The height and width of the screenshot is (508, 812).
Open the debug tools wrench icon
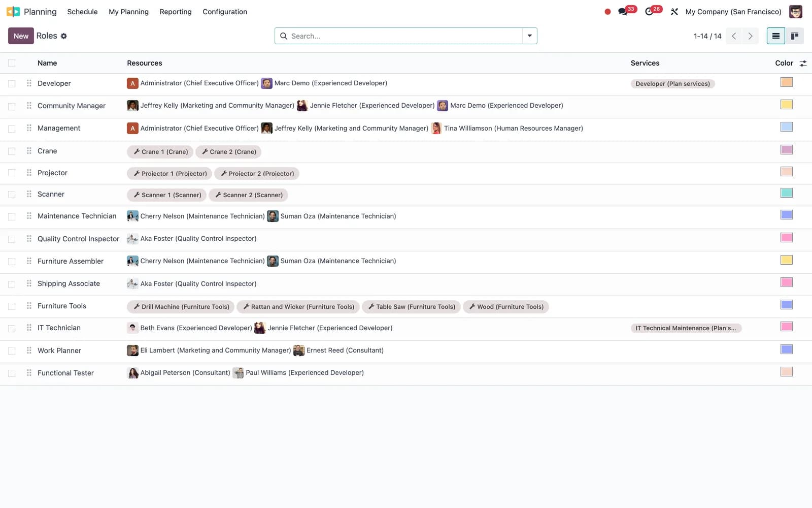674,12
